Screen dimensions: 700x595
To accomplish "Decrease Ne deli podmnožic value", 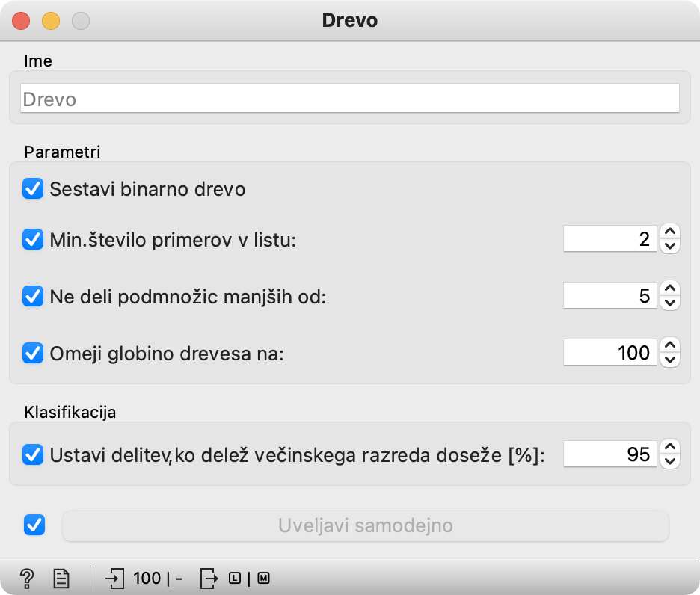I will (670, 303).
